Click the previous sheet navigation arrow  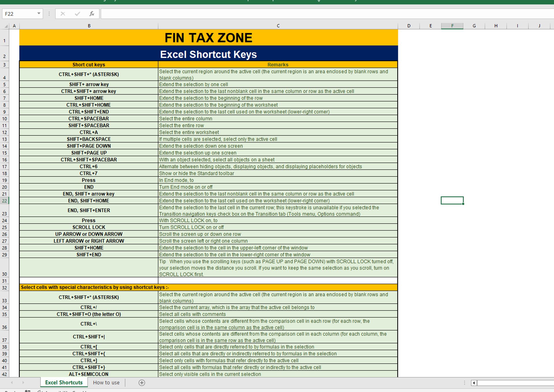[12, 382]
